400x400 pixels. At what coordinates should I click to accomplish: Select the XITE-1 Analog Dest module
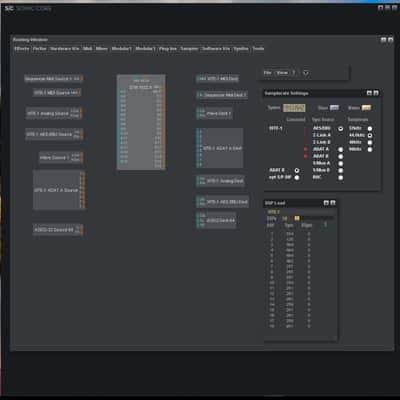pyautogui.click(x=220, y=181)
